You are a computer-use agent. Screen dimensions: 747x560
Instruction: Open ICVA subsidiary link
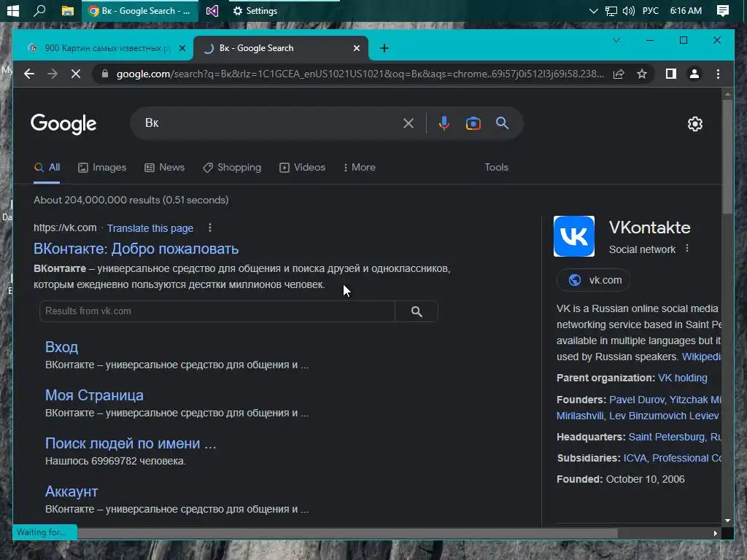tap(635, 458)
